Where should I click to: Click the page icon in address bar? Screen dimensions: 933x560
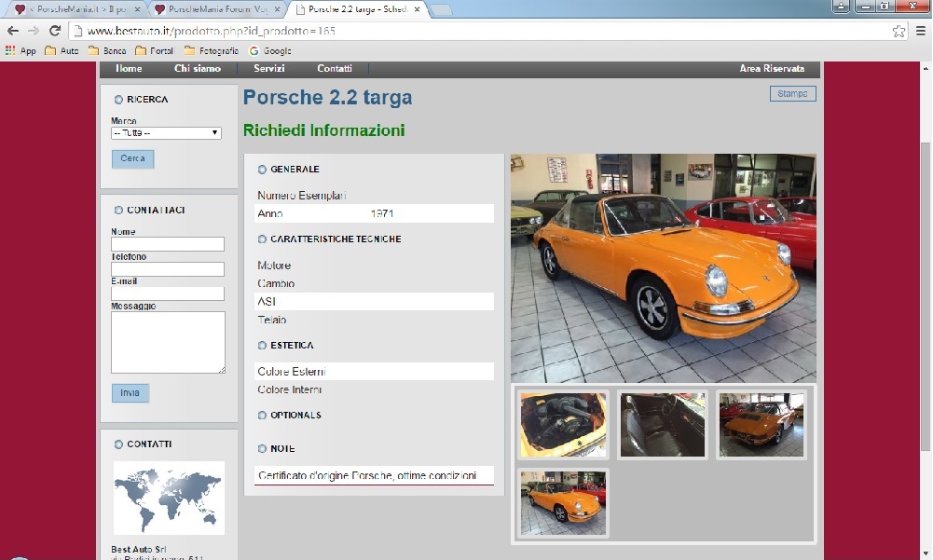77,31
